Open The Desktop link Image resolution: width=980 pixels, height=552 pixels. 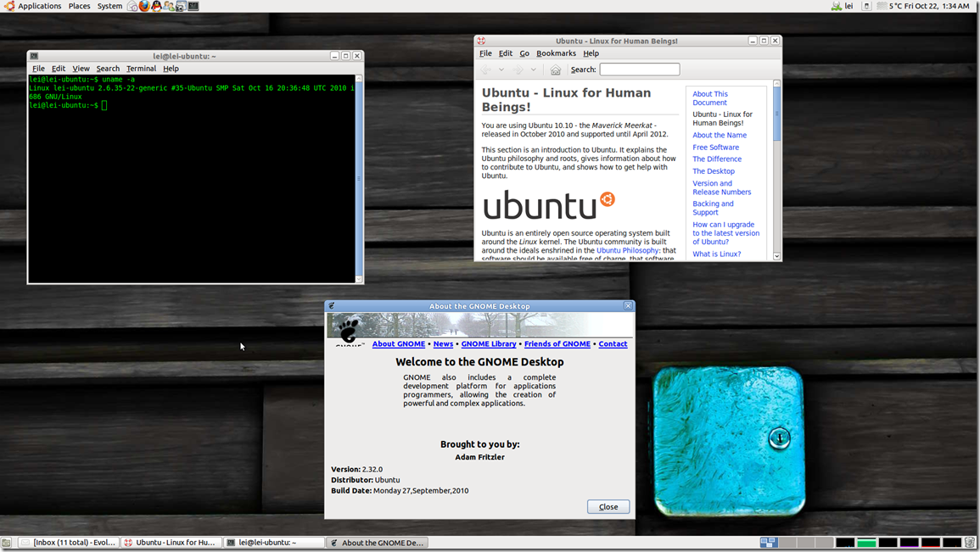[713, 171]
